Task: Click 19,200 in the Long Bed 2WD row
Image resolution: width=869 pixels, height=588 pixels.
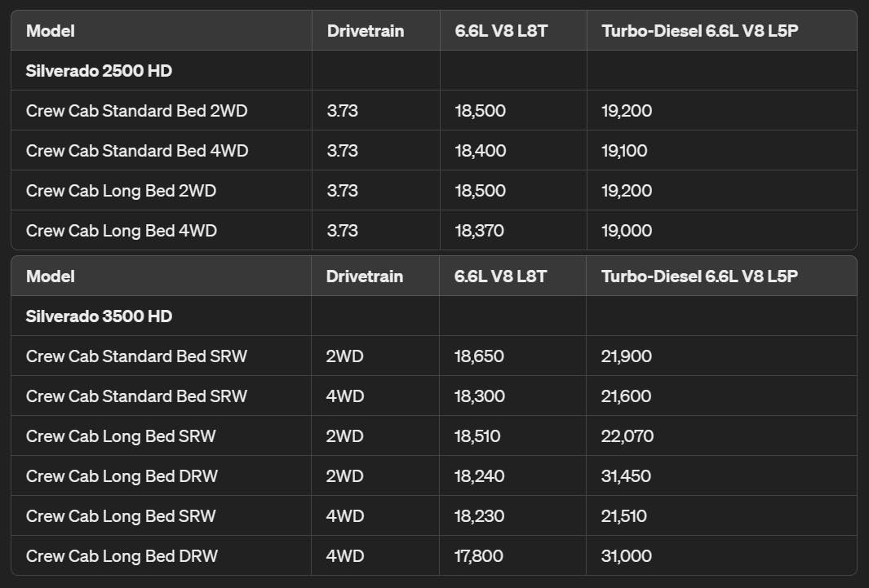Action: tap(627, 191)
